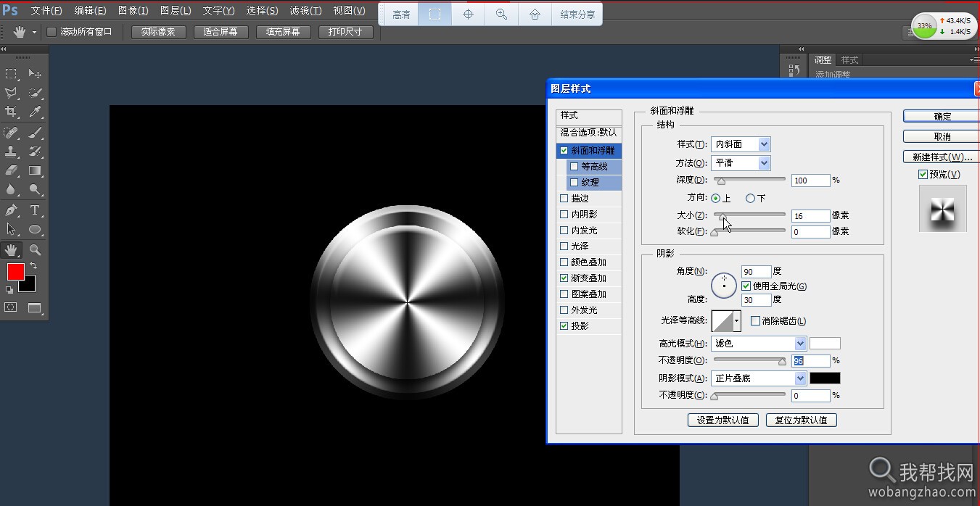
Task: Toggle Use Global Light checkbox
Action: tap(746, 286)
